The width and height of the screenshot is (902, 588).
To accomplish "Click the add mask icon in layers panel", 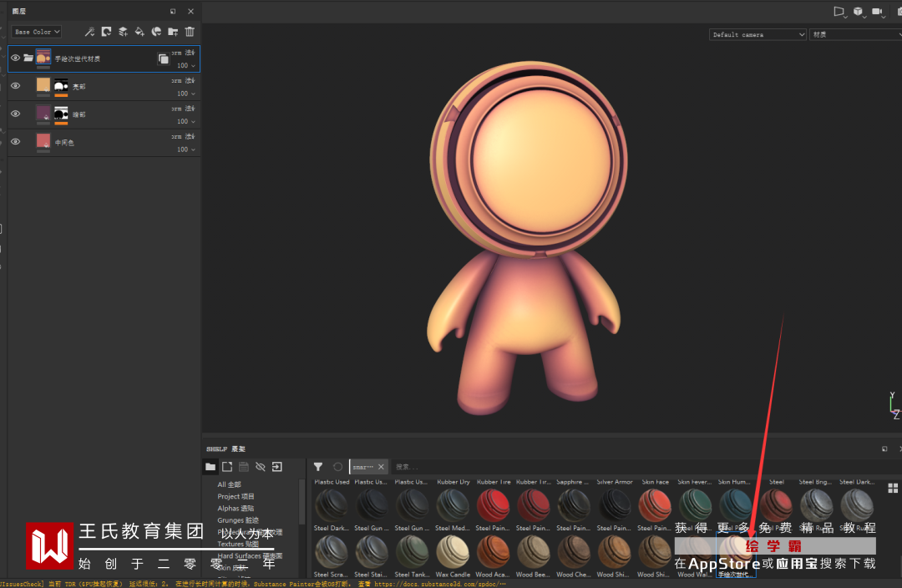I will tap(106, 32).
